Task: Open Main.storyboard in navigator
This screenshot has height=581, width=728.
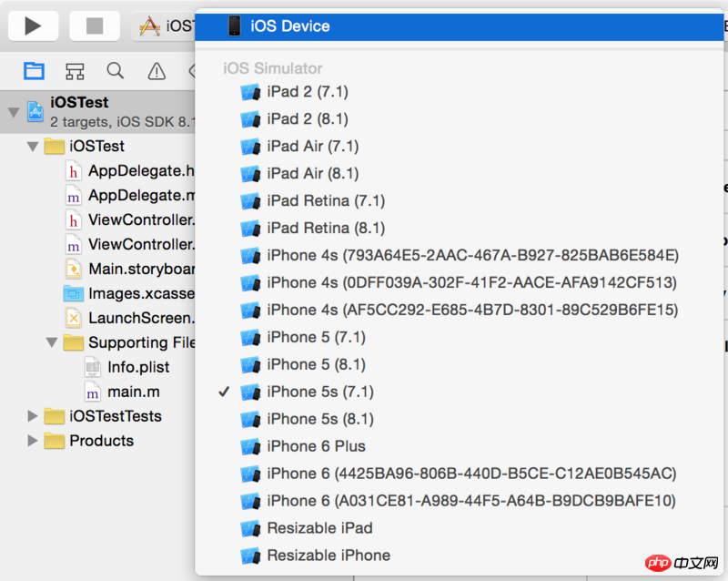Action: (129, 270)
